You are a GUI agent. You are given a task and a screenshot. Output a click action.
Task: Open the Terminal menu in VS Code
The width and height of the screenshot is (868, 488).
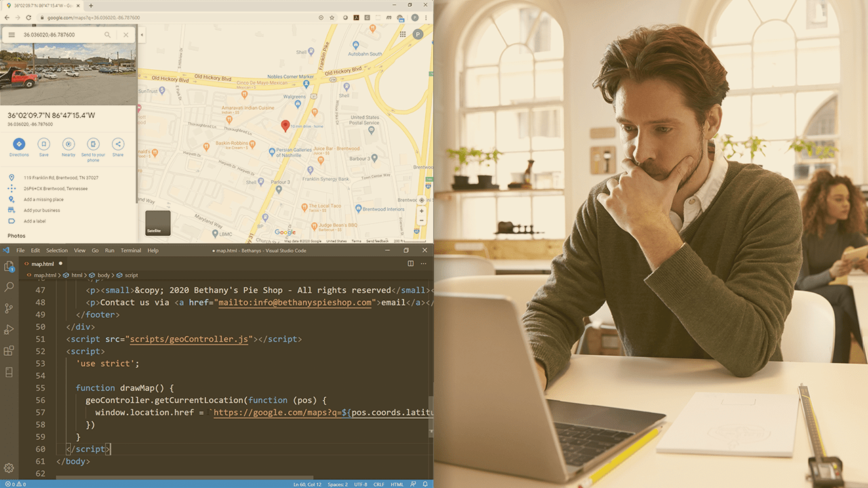pyautogui.click(x=131, y=251)
